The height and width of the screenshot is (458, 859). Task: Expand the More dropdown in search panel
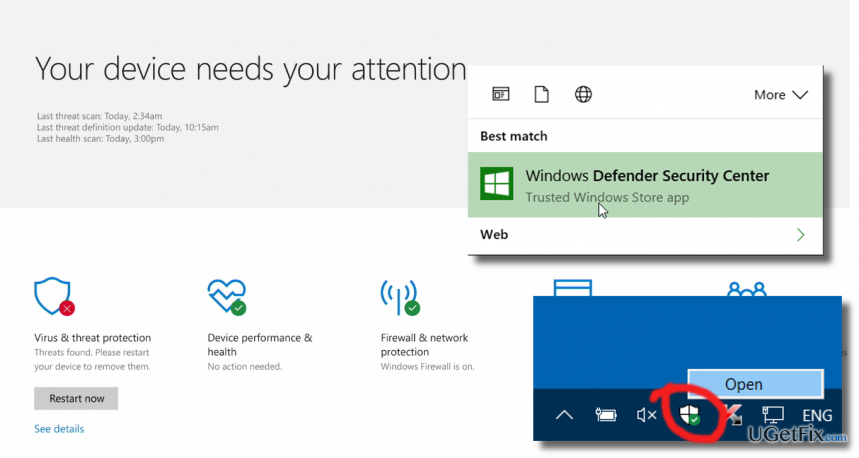point(781,95)
